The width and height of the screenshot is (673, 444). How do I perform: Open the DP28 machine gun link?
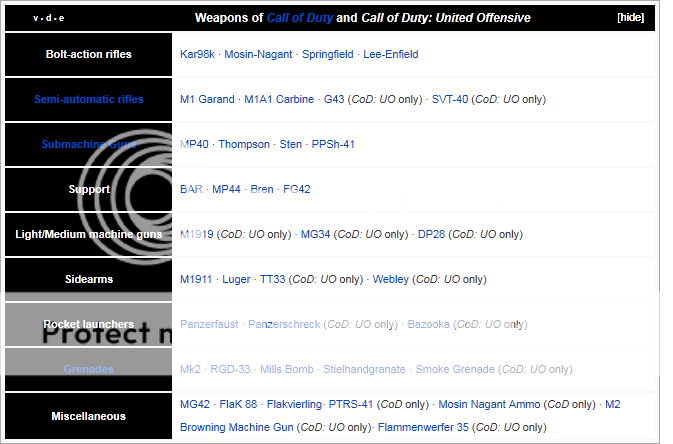(x=431, y=234)
